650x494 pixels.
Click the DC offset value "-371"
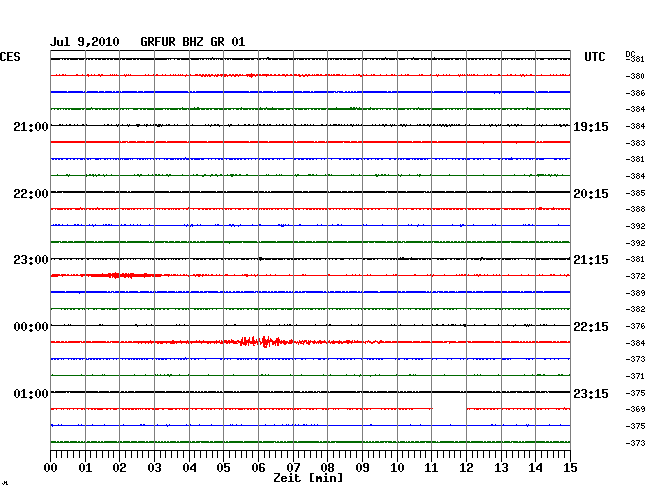pyautogui.click(x=635, y=376)
